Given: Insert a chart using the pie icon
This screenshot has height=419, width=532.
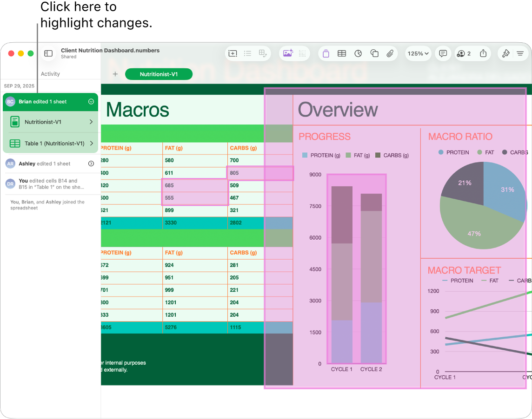Looking at the screenshot, I should pos(358,53).
